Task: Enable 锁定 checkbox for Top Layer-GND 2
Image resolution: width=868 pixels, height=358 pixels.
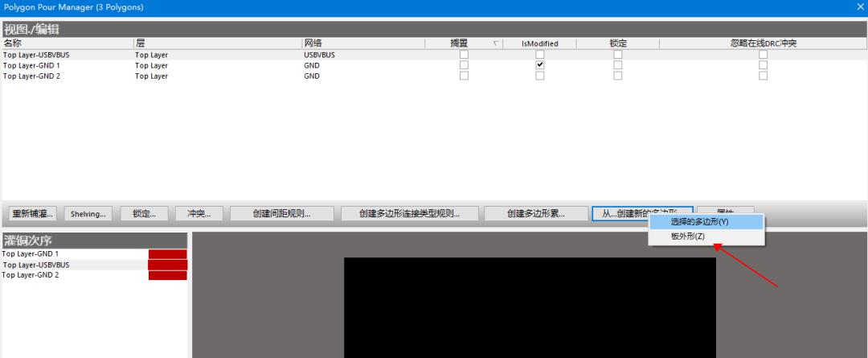Action: point(618,76)
